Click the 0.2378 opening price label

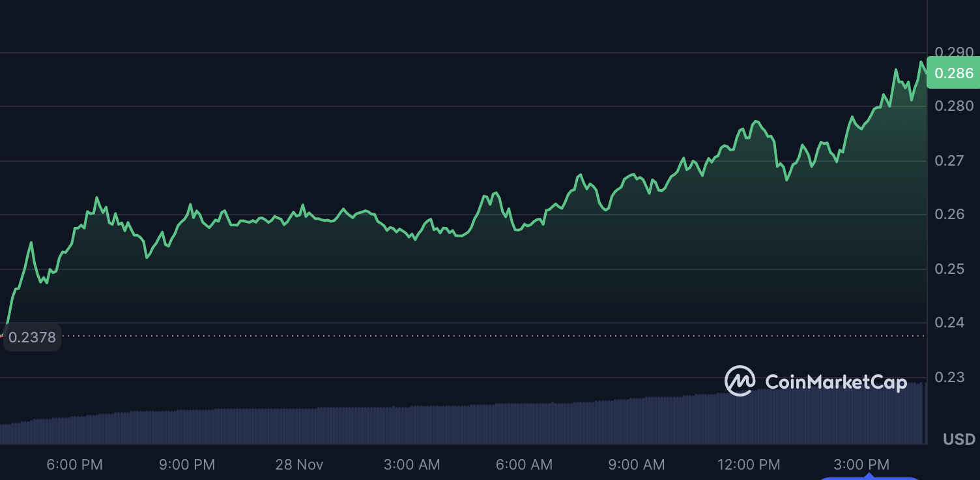coord(32,337)
